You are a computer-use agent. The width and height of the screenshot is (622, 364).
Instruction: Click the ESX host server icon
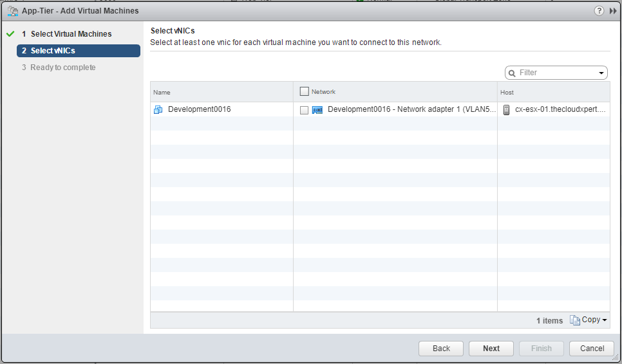coord(506,110)
